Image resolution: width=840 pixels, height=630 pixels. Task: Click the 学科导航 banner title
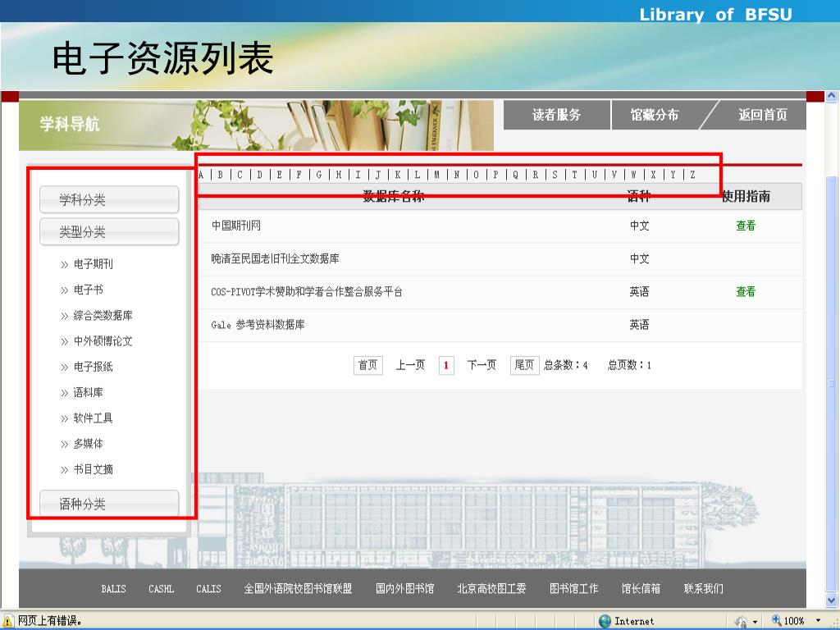click(x=70, y=124)
